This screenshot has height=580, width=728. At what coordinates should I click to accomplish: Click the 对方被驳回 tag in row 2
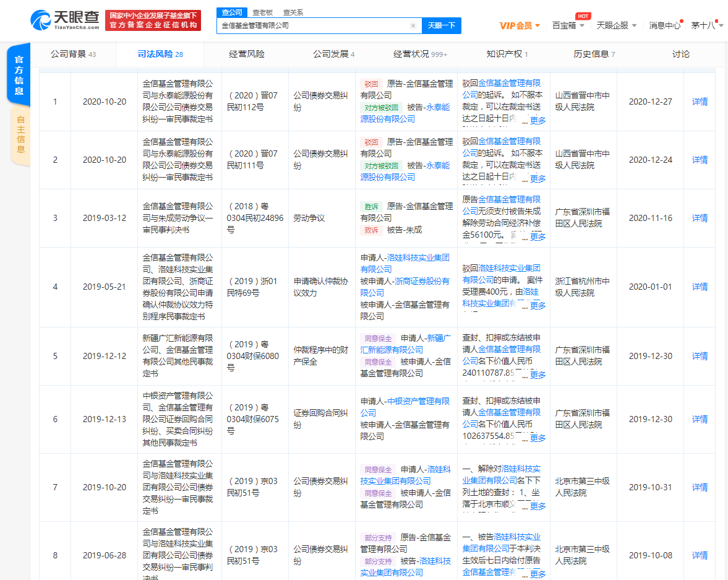pos(381,166)
